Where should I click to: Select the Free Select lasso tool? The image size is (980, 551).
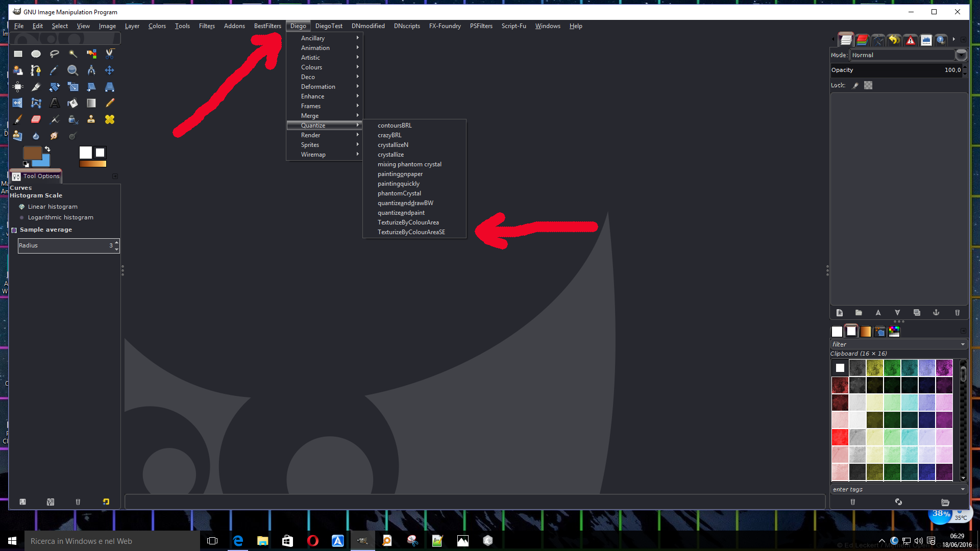(x=54, y=54)
